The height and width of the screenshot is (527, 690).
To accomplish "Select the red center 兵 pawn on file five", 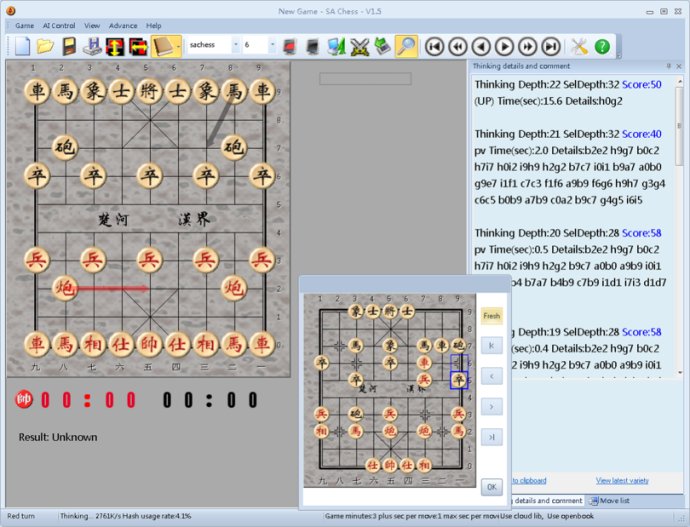I will (x=150, y=260).
